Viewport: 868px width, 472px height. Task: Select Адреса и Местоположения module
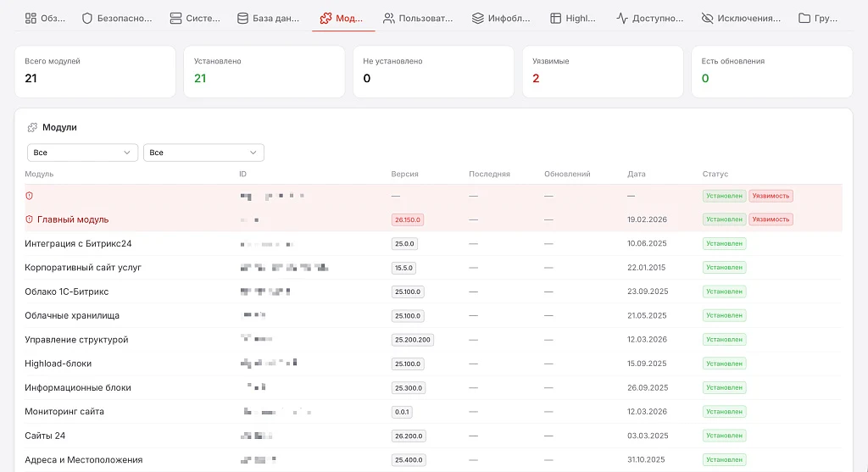coord(84,460)
